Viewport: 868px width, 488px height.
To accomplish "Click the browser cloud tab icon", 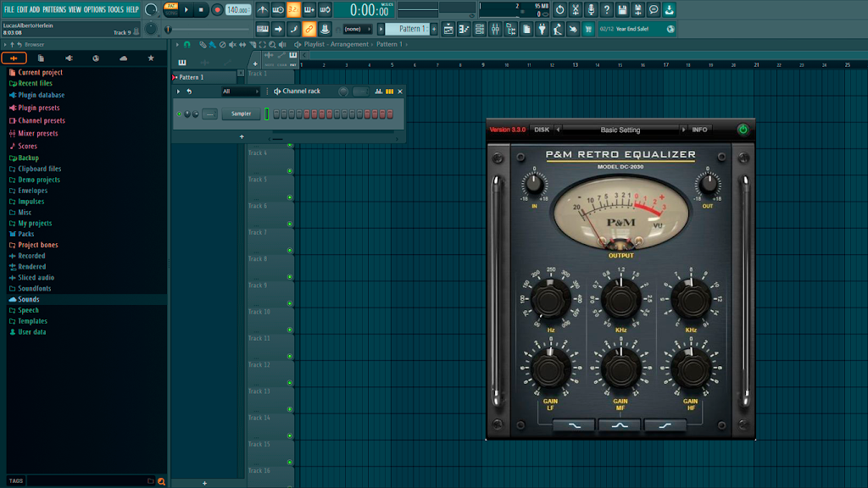I will [124, 58].
